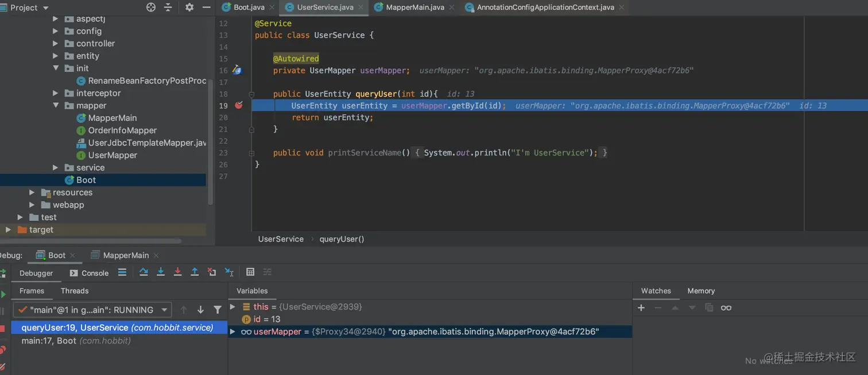Open Evaluate Expression calculator icon
Screen dimensions: 868x375
(250, 272)
